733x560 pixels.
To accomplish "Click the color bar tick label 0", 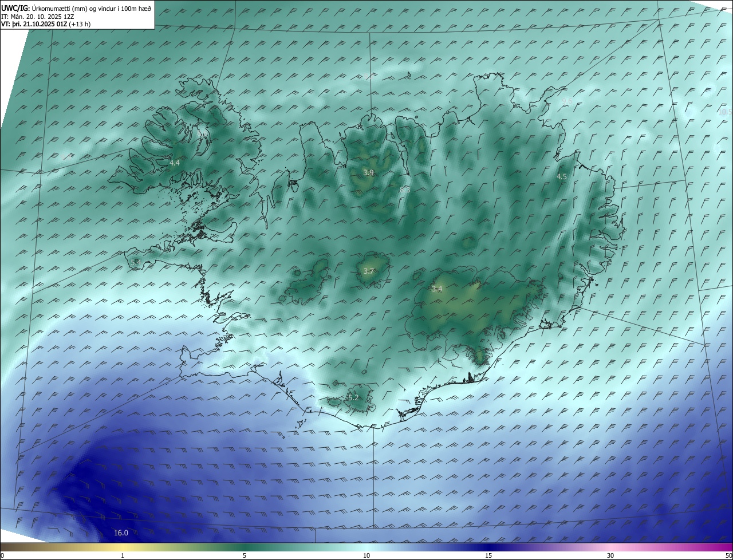I will click(x=2, y=555).
